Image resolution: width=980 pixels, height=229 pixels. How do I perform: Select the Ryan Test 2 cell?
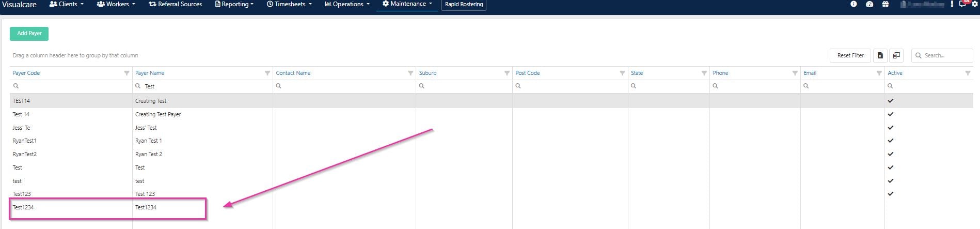click(x=202, y=154)
